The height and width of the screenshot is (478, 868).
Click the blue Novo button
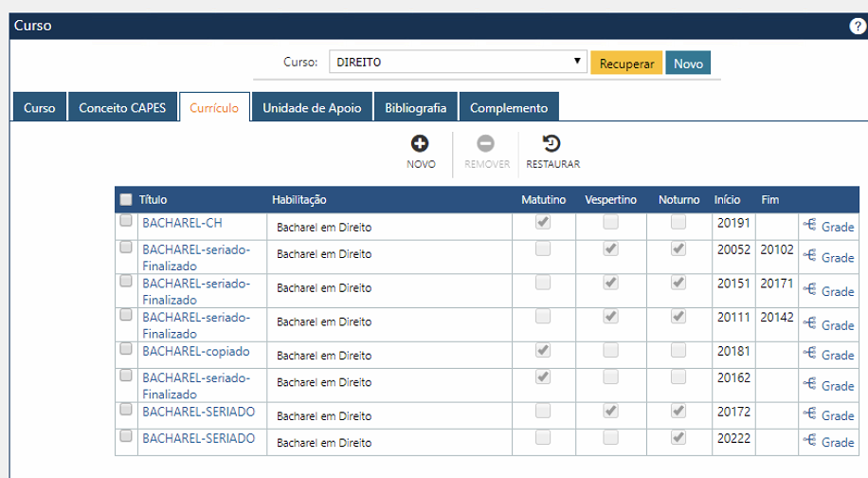[x=688, y=64]
